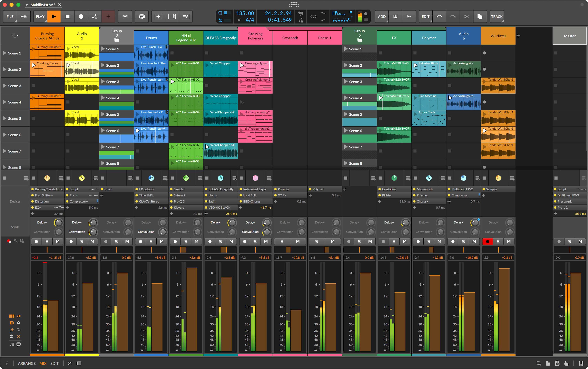
Task: Click the scissors cut icon in the toolbar
Action: [x=466, y=16]
